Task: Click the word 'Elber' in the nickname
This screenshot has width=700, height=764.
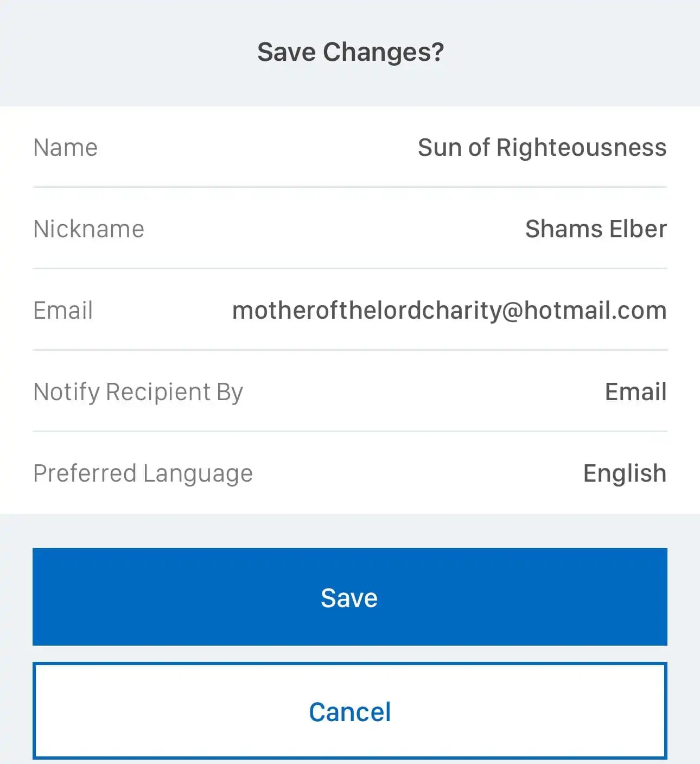Action: click(x=638, y=229)
